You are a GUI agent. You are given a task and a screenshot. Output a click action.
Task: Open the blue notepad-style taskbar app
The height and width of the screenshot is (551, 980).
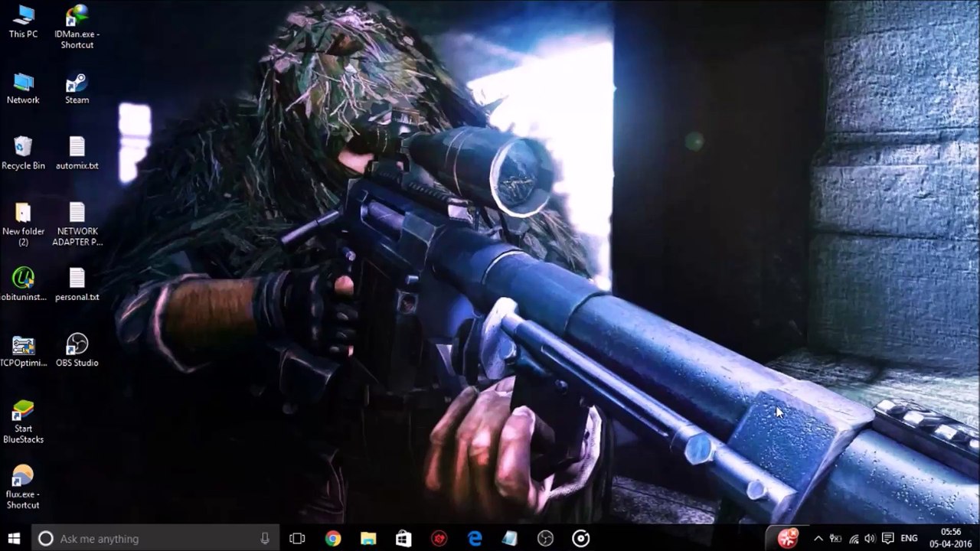click(510, 539)
